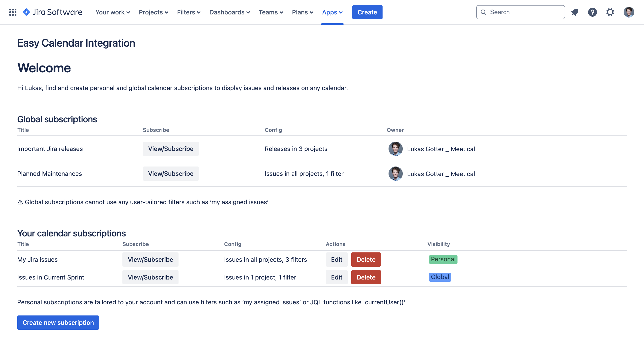Click owner name on Important Jira releases row
Viewport: 644px width, 337px height.
click(x=441, y=149)
